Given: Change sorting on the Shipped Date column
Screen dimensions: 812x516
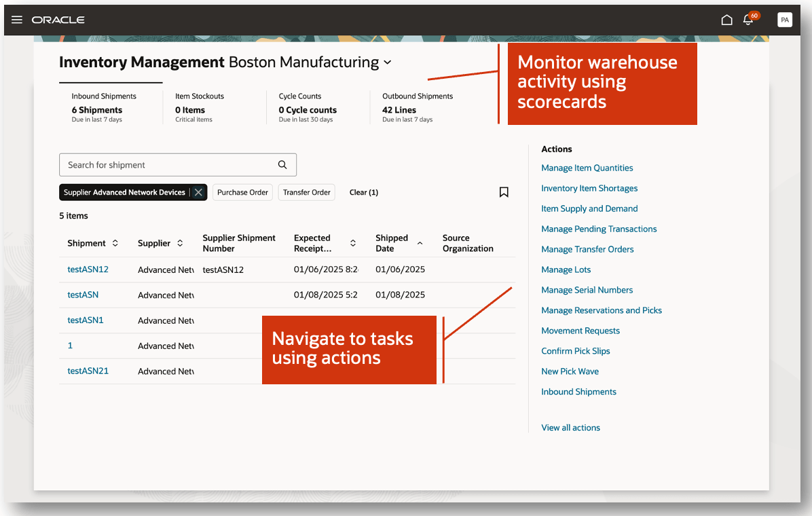Looking at the screenshot, I should (420, 242).
